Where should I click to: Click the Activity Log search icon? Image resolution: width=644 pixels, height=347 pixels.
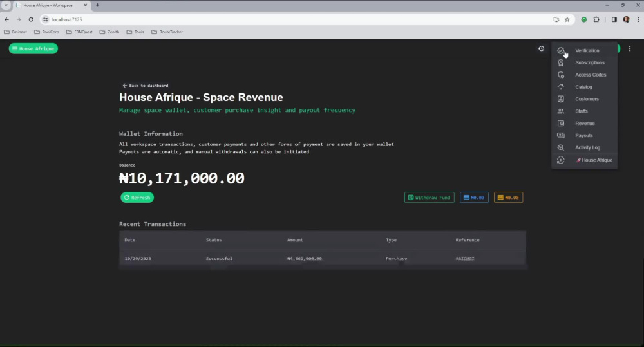(x=561, y=147)
